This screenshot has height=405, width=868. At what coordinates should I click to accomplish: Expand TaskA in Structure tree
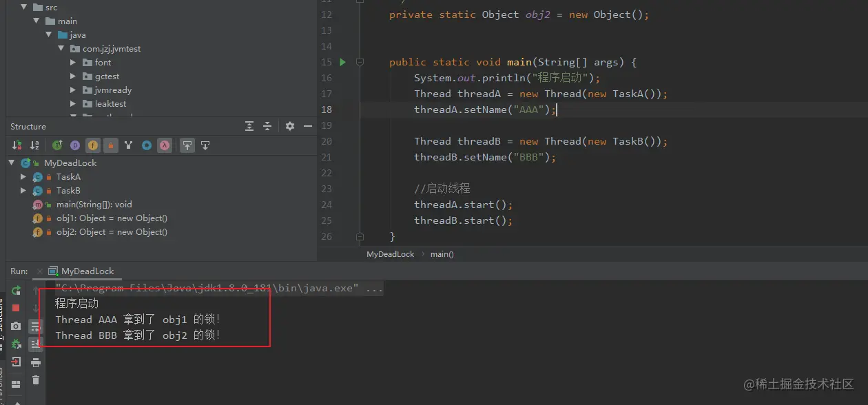click(24, 176)
